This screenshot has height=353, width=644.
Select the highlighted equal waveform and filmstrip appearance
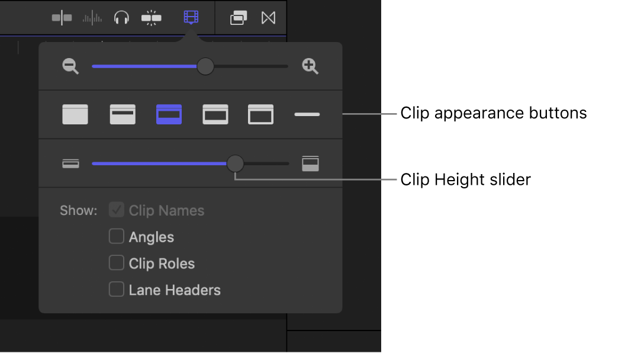[169, 114]
